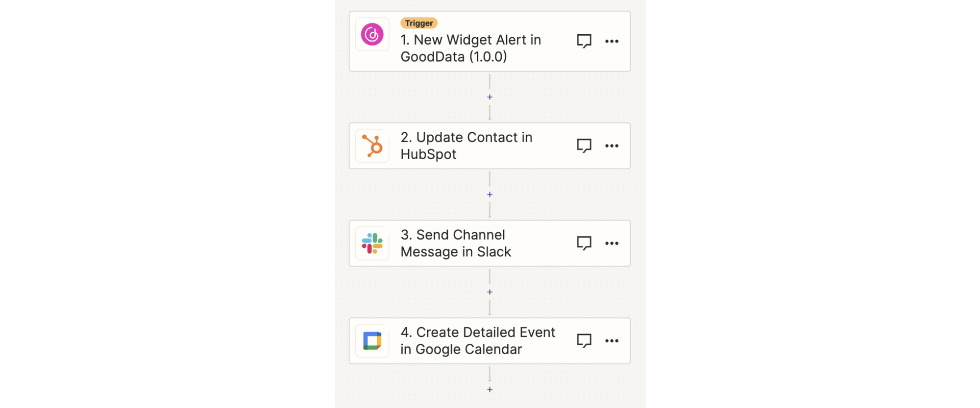Add a step between trigger and HubSpot
Viewport: 980px width, 408px height.
490,96
